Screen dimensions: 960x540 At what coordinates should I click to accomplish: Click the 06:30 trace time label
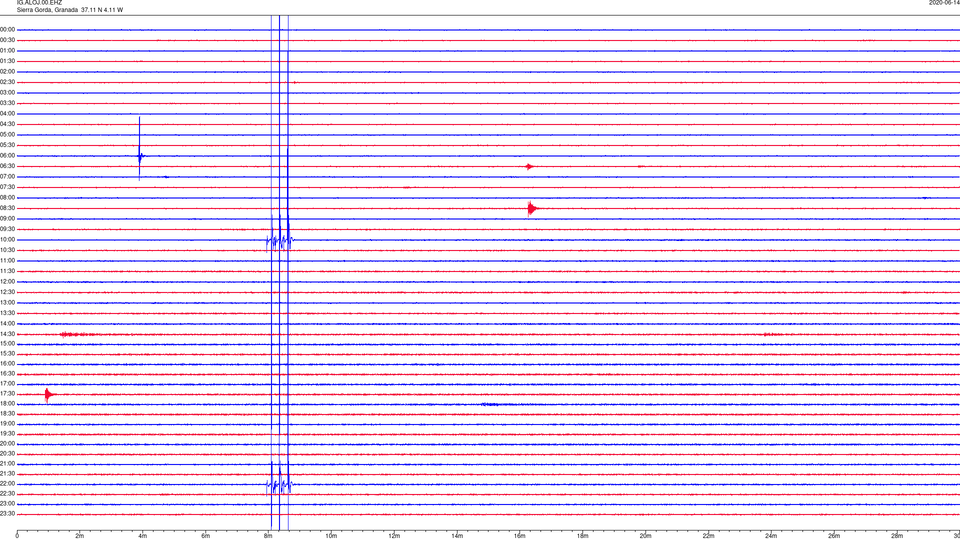[7, 166]
